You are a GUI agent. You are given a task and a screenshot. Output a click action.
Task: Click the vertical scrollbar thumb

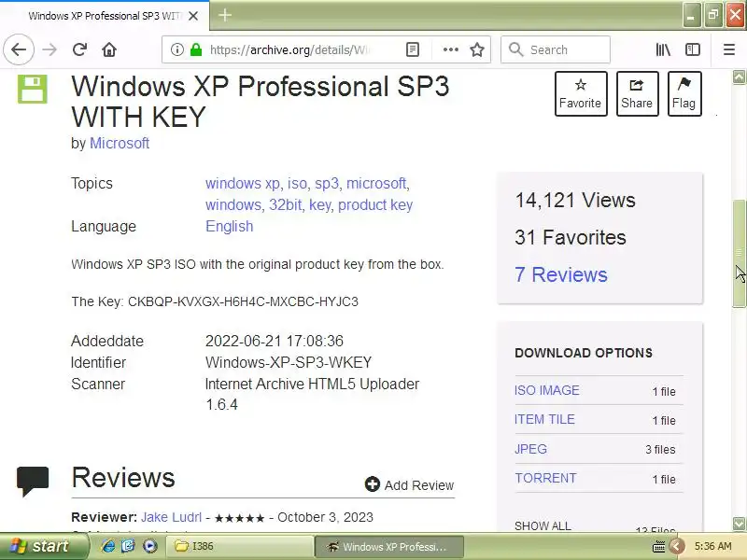[x=739, y=253]
